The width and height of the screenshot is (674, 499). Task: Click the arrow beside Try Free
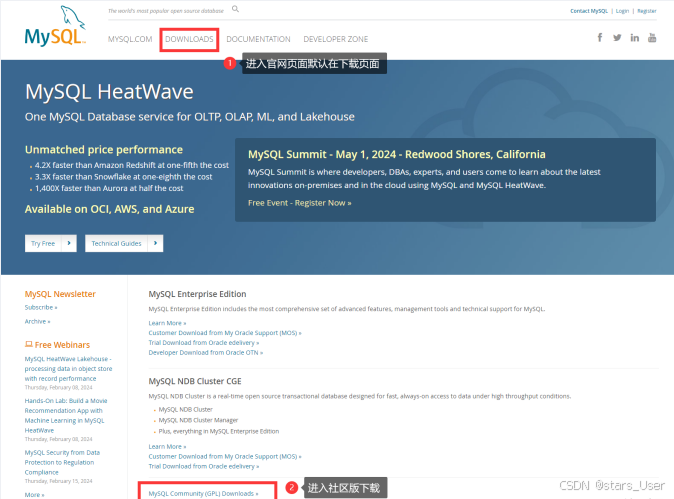pos(69,243)
